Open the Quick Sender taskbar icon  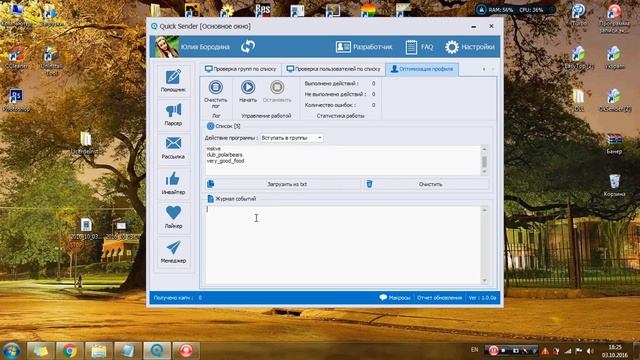coord(157,351)
